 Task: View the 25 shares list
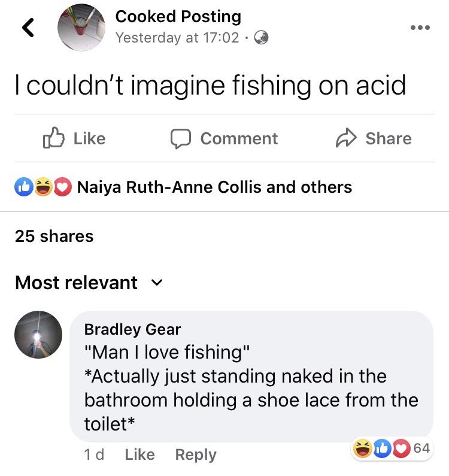tap(54, 236)
